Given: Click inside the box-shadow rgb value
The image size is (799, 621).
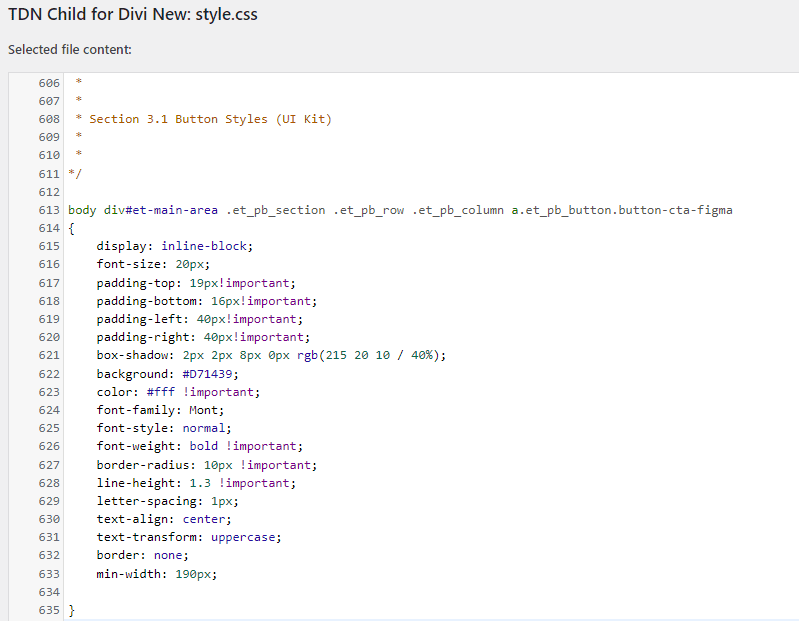Looking at the screenshot, I should tap(371, 355).
